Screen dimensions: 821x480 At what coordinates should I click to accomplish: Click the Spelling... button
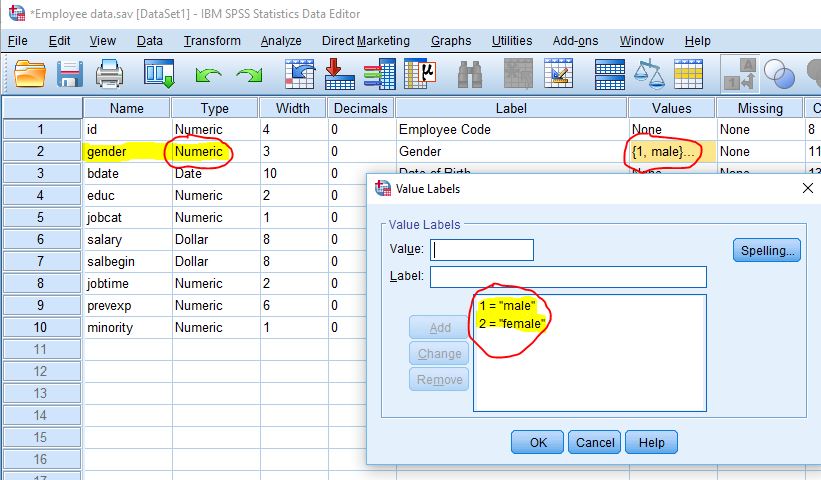767,251
